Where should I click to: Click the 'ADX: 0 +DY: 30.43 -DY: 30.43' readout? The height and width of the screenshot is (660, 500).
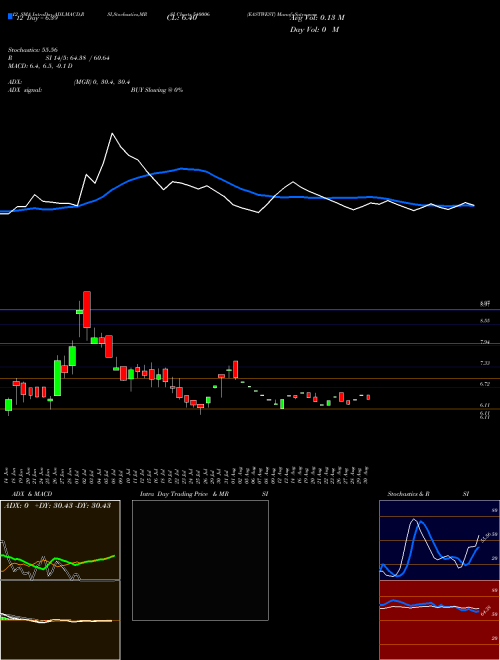coord(57,506)
